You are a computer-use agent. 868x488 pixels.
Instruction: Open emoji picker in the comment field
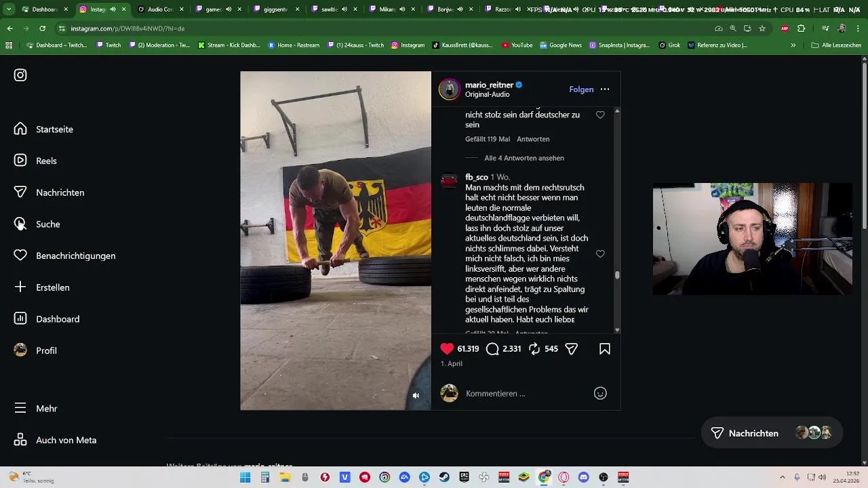point(600,393)
